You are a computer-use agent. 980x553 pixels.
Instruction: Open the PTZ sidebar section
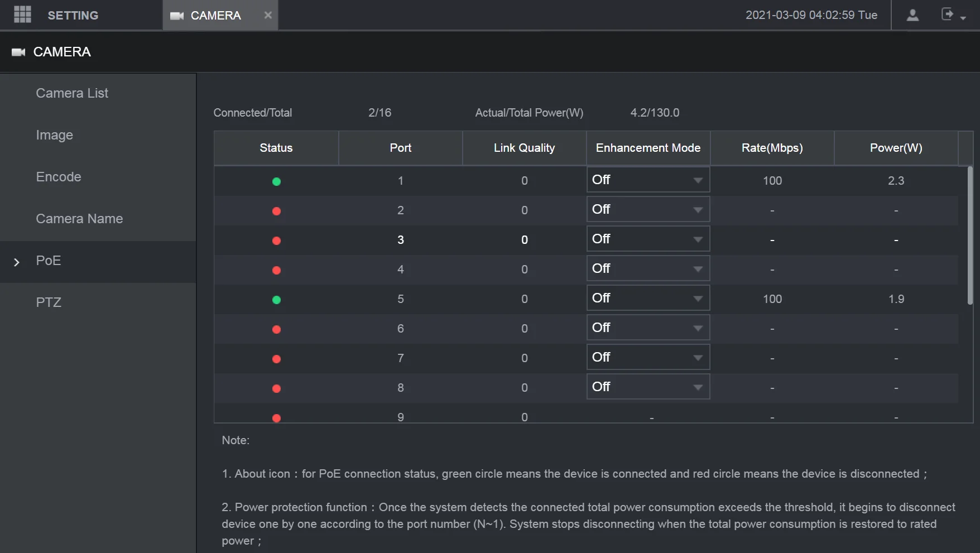49,302
